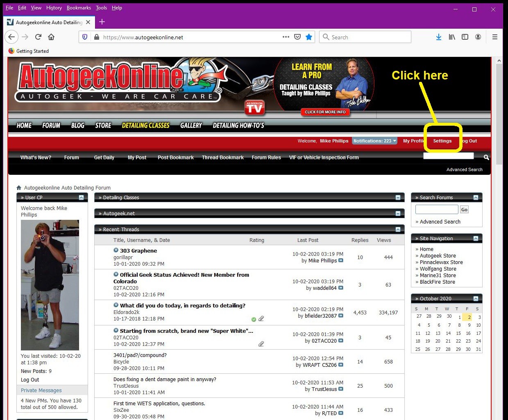This screenshot has width=508, height=420.
Task: Click the forum search magnifier icon
Action: pyautogui.click(x=486, y=157)
